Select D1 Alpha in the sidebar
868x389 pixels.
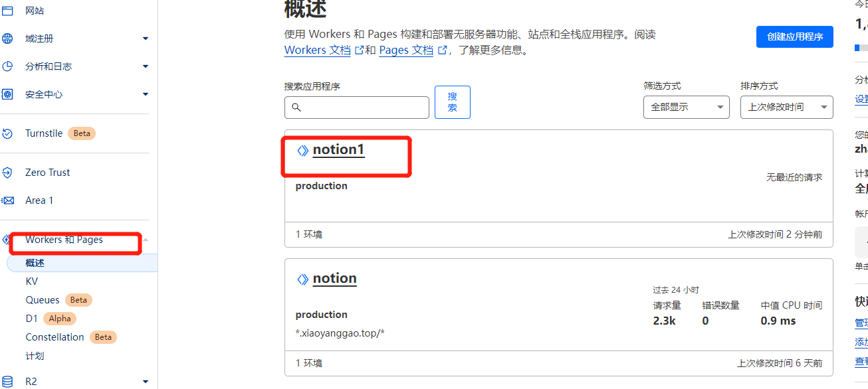point(51,319)
